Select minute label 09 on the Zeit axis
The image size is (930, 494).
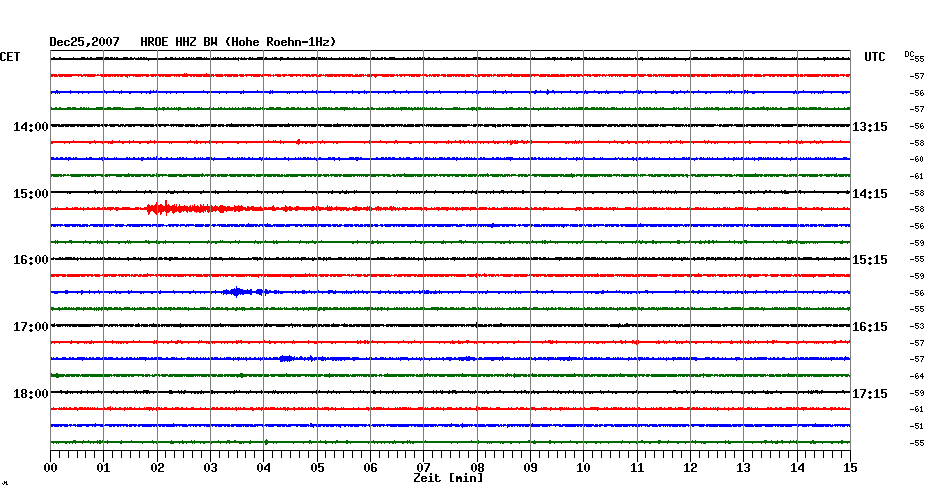(530, 468)
